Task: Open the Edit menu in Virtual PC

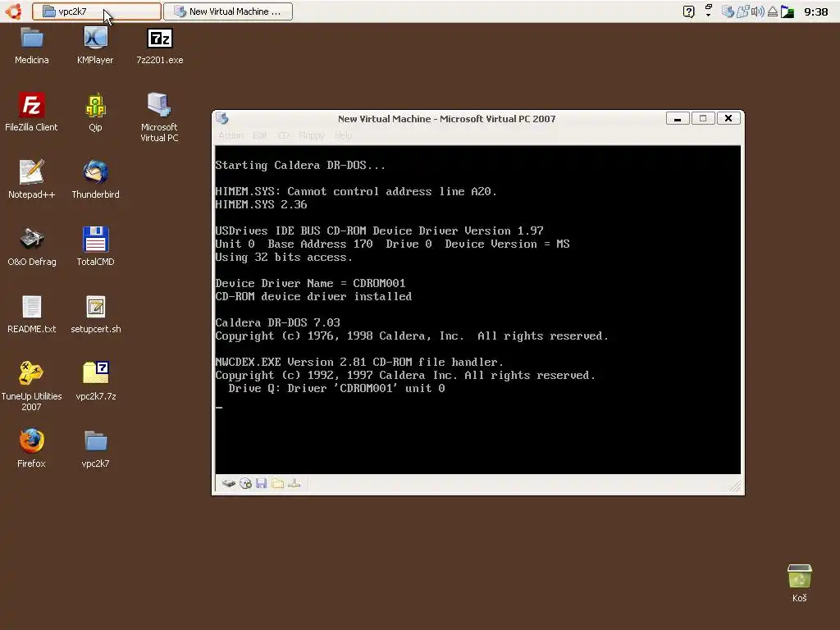Action: coord(260,135)
